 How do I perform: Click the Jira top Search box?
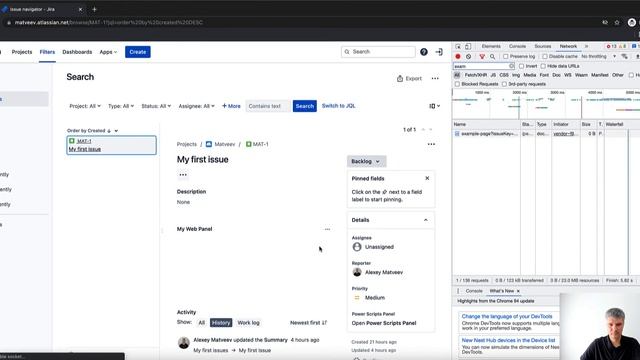coord(378,52)
